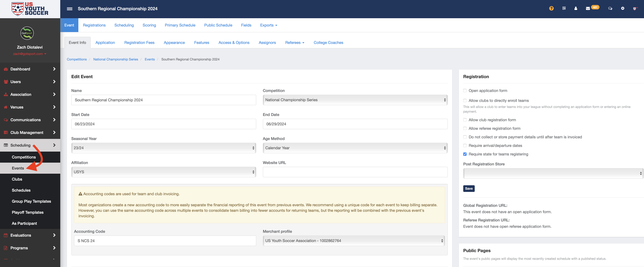The height and width of the screenshot is (267, 644).
Task: Click the Accounting Code input field
Action: pyautogui.click(x=165, y=241)
